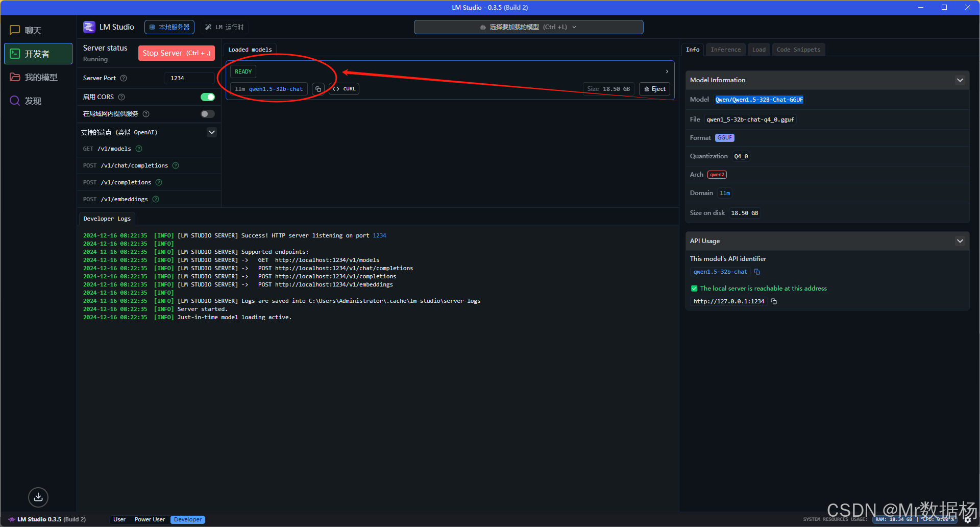Copy API identifier qwen1.5-32b-chat in API Usage

(x=757, y=272)
